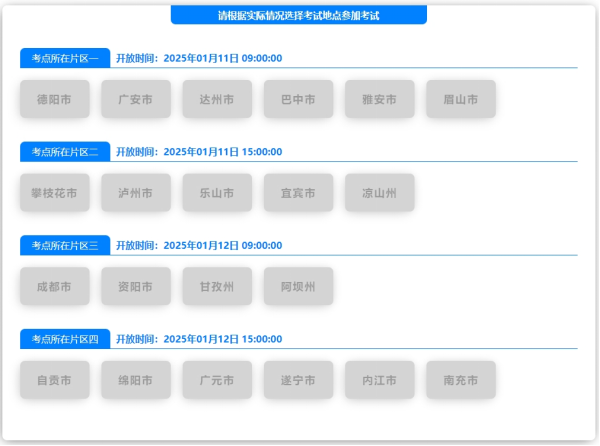Select the 广元市 button

(x=217, y=380)
